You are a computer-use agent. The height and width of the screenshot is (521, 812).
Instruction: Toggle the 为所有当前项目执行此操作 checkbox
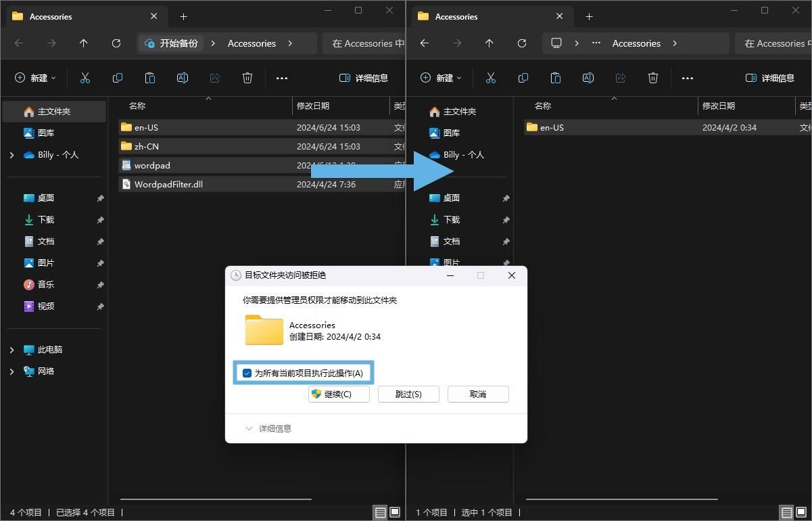point(247,373)
